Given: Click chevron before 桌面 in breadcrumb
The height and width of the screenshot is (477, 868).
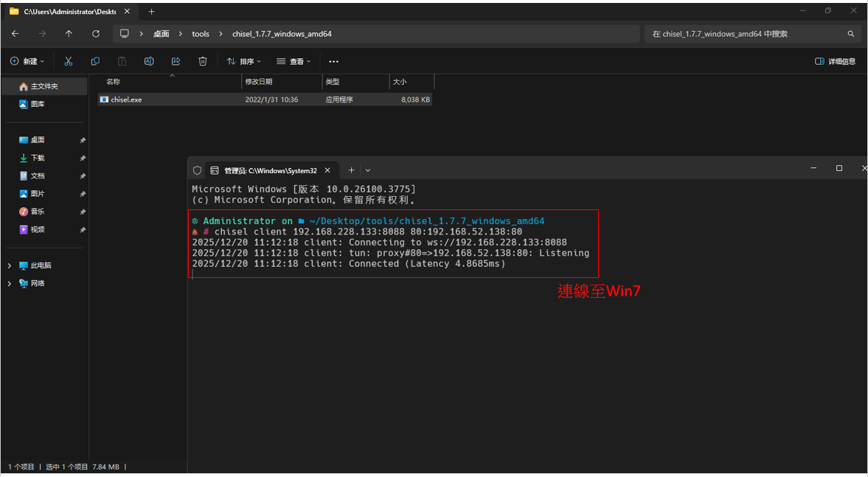Looking at the screenshot, I should coord(142,34).
